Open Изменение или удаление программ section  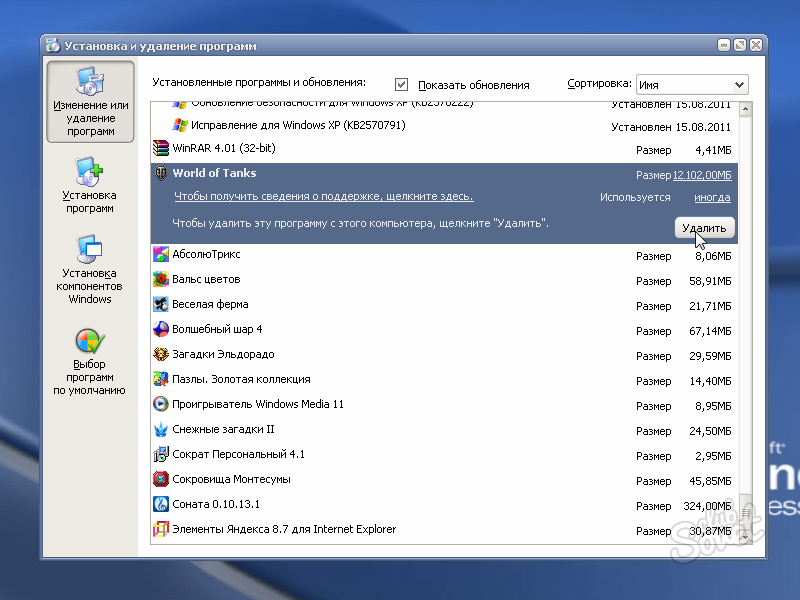(x=90, y=102)
